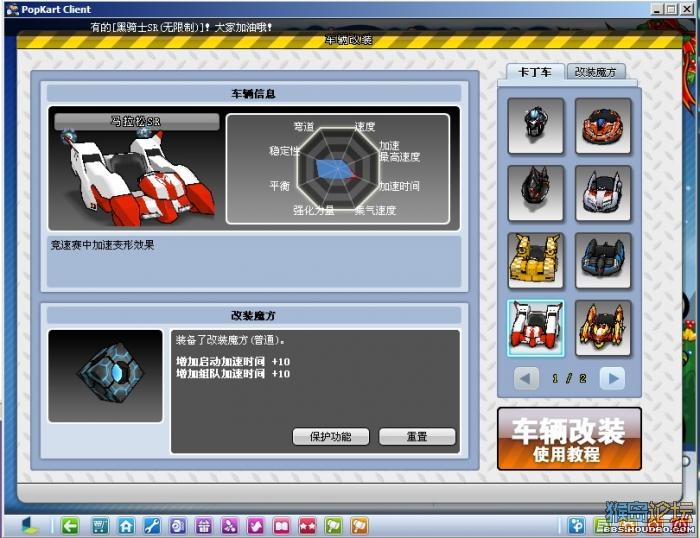
Task: Click the 增加启动加速时间 +10 line
Action: 233,361
